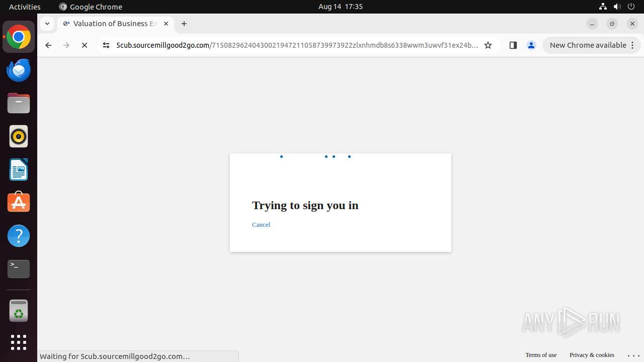The height and width of the screenshot is (362, 644).
Task: Go back to the previous page
Action: pyautogui.click(x=48, y=45)
